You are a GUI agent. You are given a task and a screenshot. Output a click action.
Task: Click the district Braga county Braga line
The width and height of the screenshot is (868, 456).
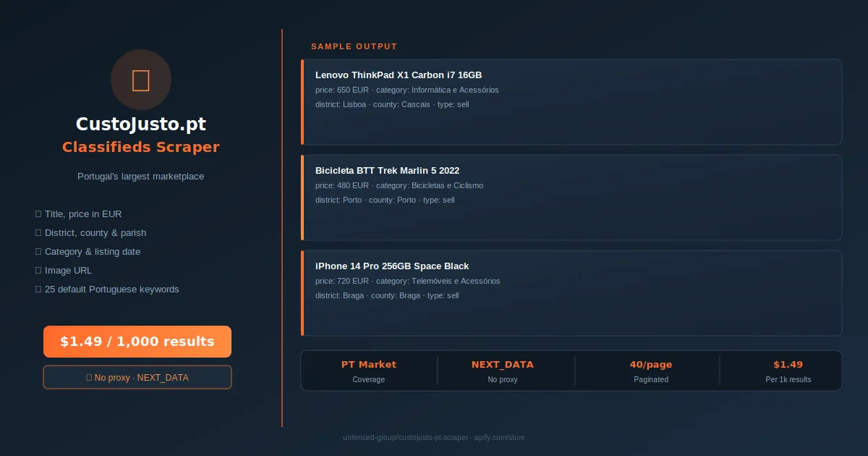[387, 296]
